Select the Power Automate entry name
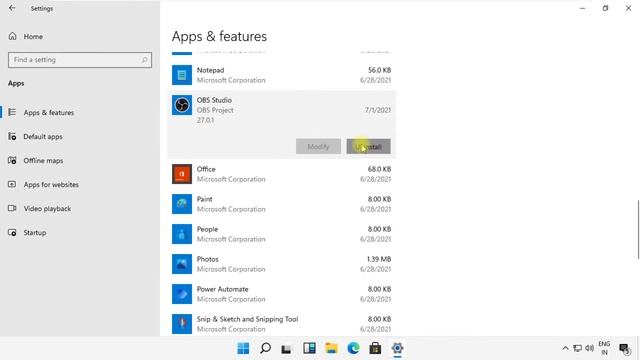Viewport: 640px width, 360px height. [x=222, y=289]
